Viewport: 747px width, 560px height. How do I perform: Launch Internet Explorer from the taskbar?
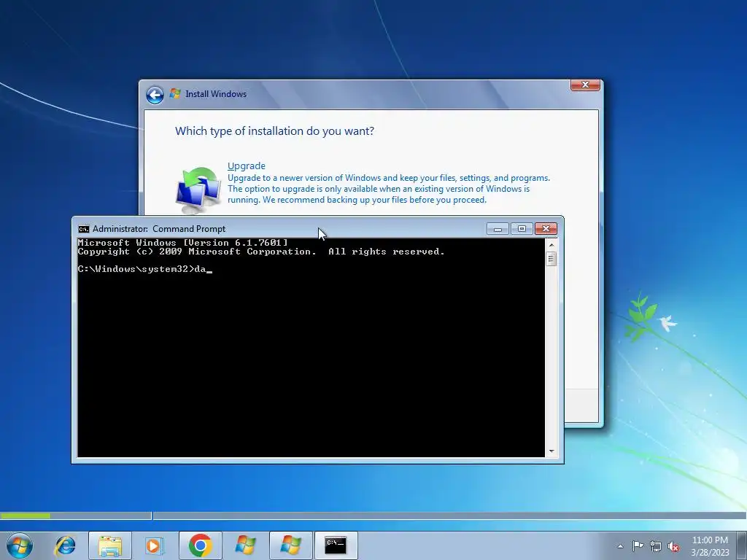tap(65, 545)
